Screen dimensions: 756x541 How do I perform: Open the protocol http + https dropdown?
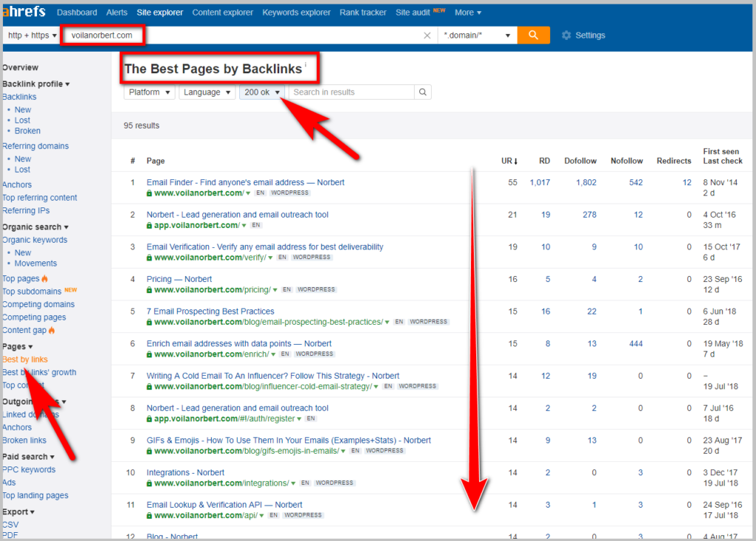click(x=32, y=35)
